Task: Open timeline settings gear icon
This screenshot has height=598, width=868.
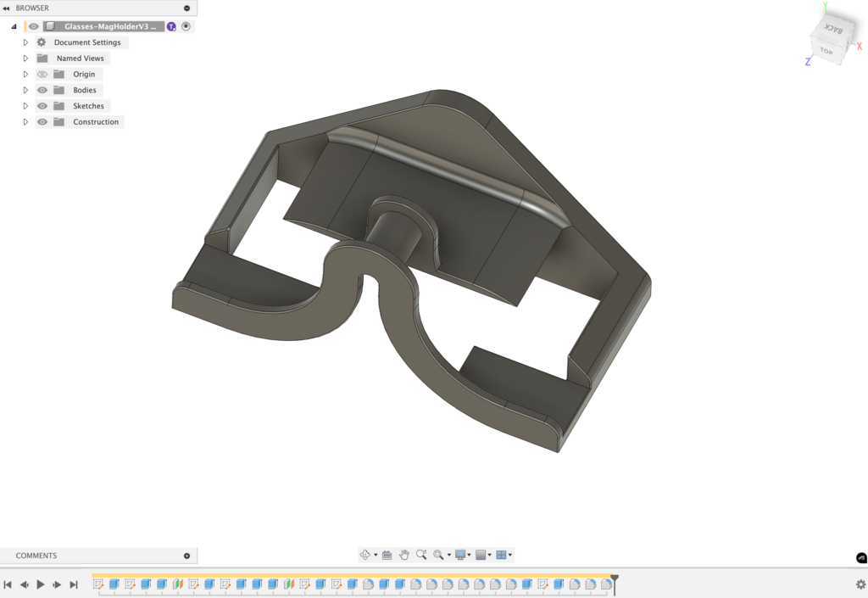Action: coord(860,584)
